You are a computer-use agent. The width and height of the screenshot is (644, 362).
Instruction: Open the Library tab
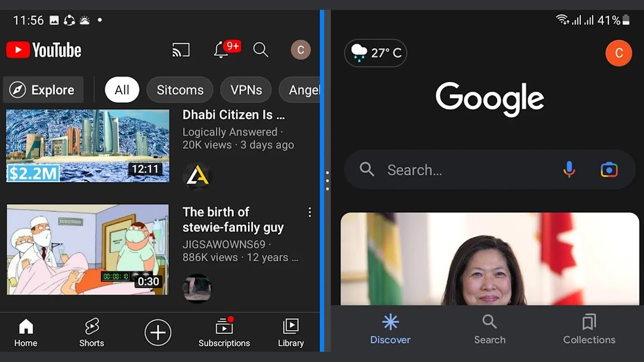click(291, 333)
